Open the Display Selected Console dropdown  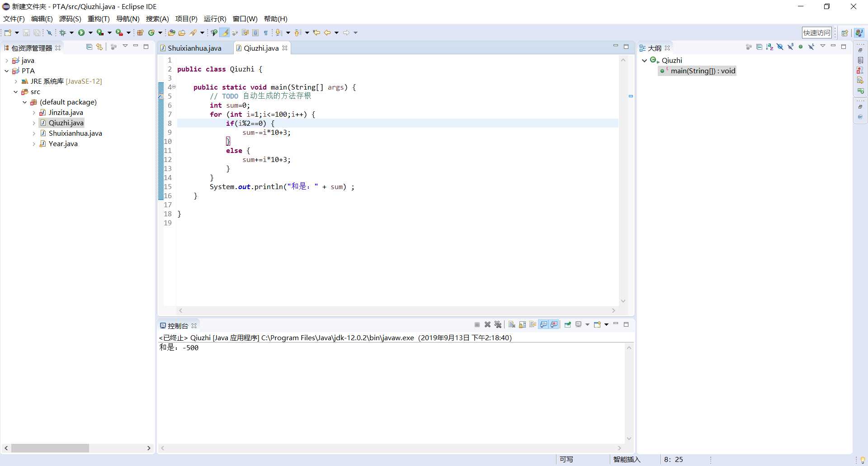click(x=587, y=324)
